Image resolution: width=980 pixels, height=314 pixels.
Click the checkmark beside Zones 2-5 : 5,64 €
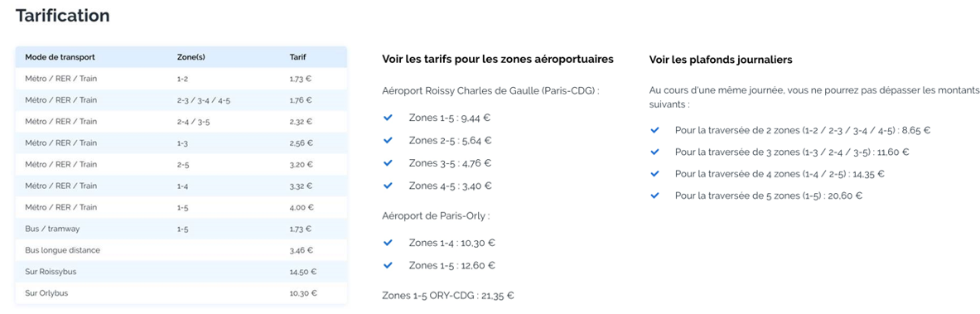pos(388,140)
